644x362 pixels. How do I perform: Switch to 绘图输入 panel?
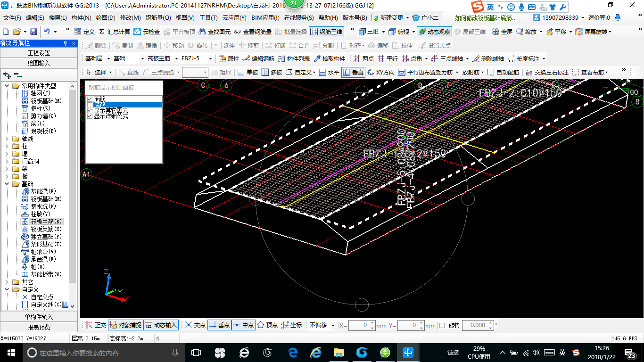pos(39,63)
